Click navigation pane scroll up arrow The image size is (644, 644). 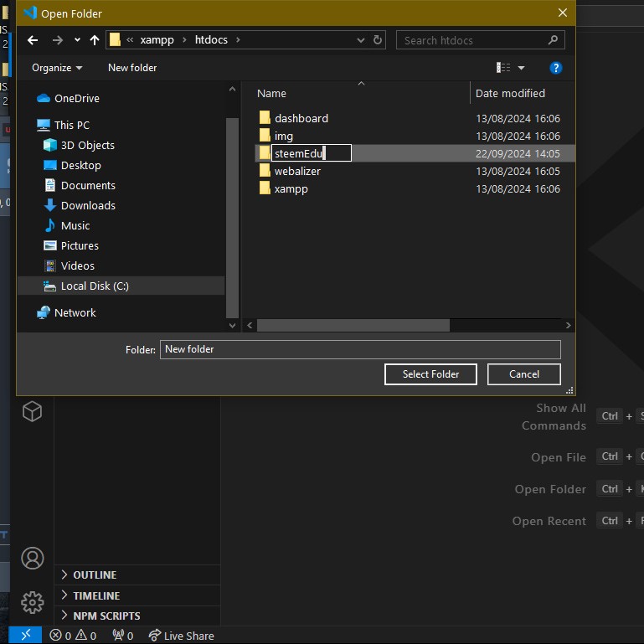(x=232, y=89)
